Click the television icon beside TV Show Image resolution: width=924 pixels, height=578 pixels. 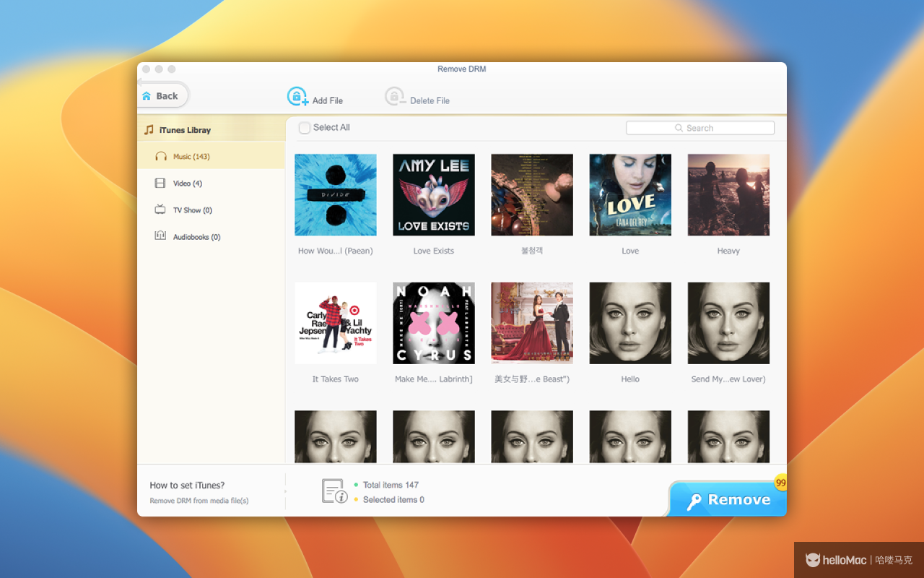(160, 210)
